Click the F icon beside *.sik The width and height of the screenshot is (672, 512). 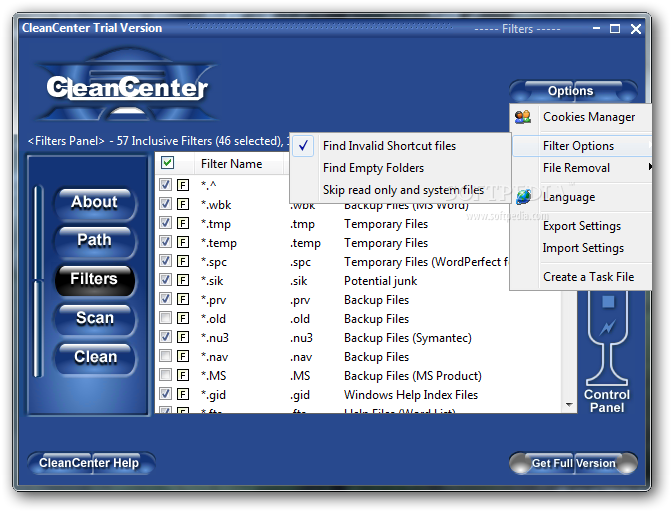click(183, 280)
